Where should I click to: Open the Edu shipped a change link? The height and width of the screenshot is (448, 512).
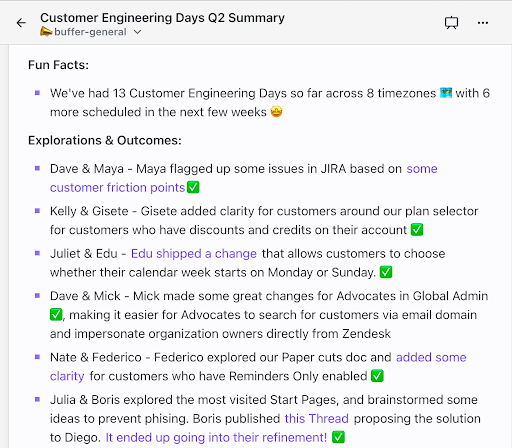click(194, 254)
